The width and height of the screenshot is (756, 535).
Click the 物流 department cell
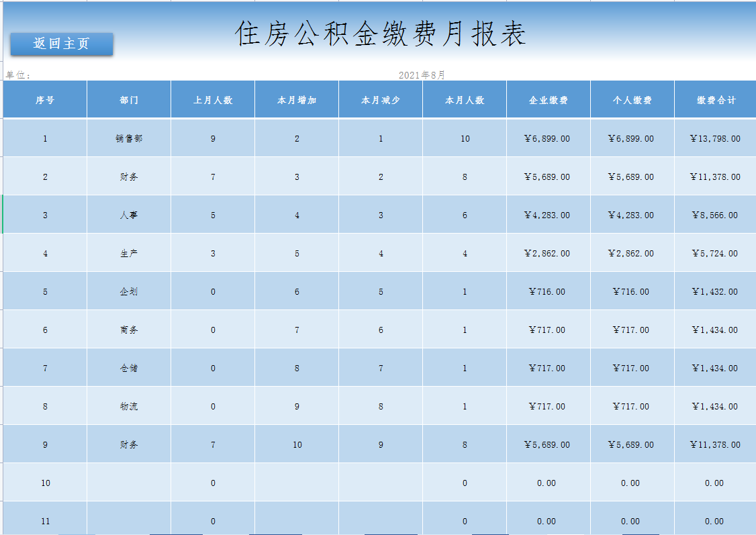pos(128,405)
